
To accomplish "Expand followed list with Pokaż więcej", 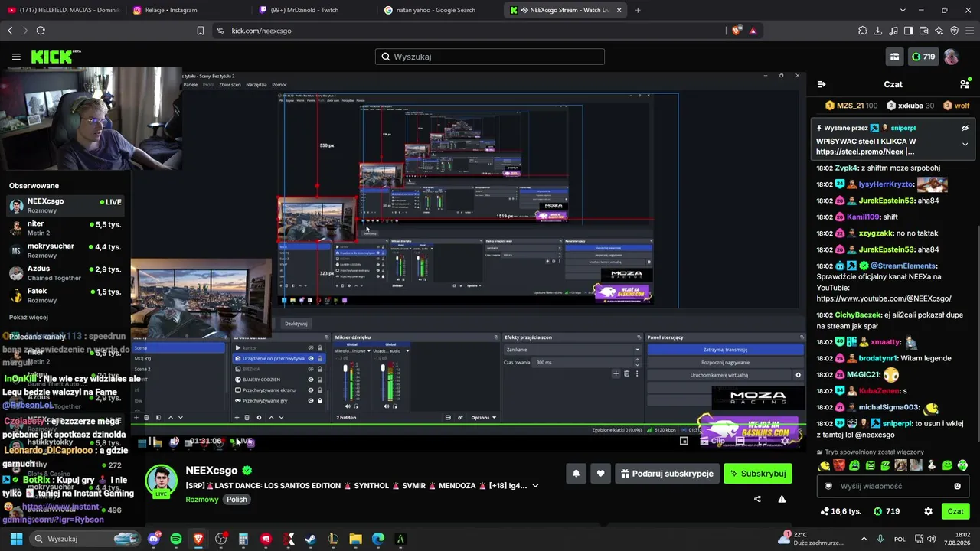I will [x=28, y=318].
